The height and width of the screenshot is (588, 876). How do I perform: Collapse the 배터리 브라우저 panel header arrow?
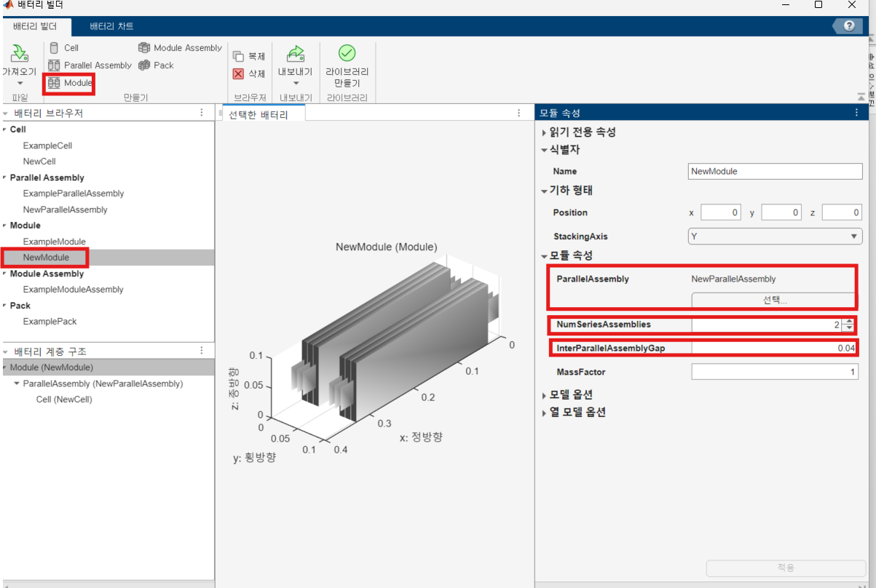[5, 113]
